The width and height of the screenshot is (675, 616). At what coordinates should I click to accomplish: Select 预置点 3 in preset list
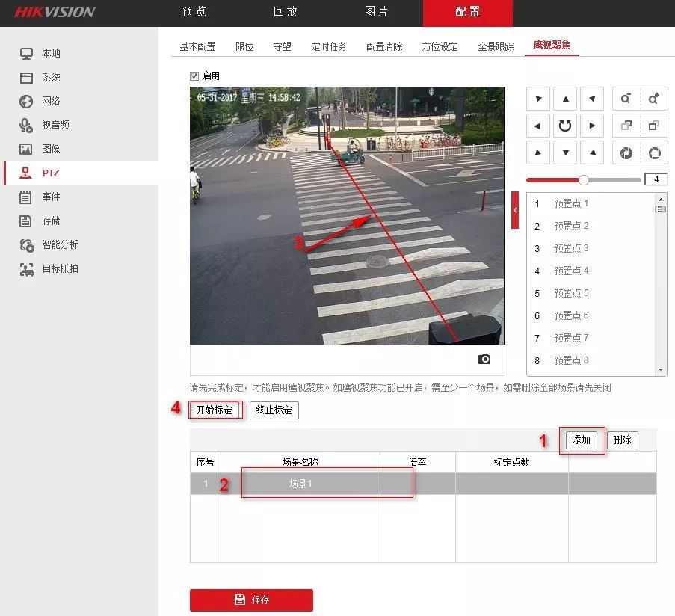[571, 248]
